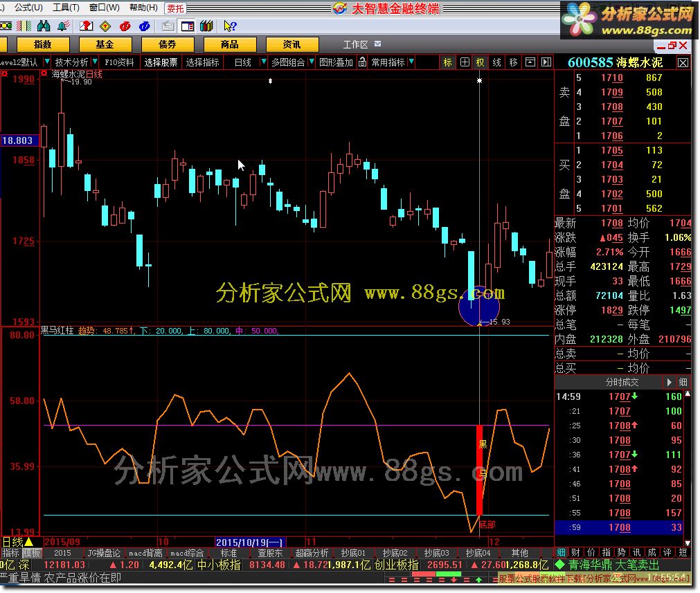Click the 2015/10/19 date marker on timeline
700x593 pixels.
click(x=249, y=542)
